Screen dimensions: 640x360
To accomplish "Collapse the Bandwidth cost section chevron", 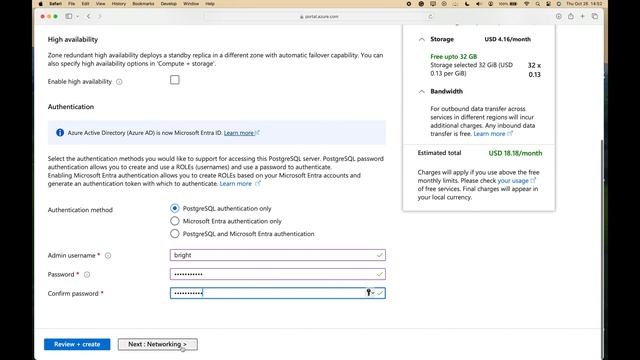I will (x=422, y=91).
